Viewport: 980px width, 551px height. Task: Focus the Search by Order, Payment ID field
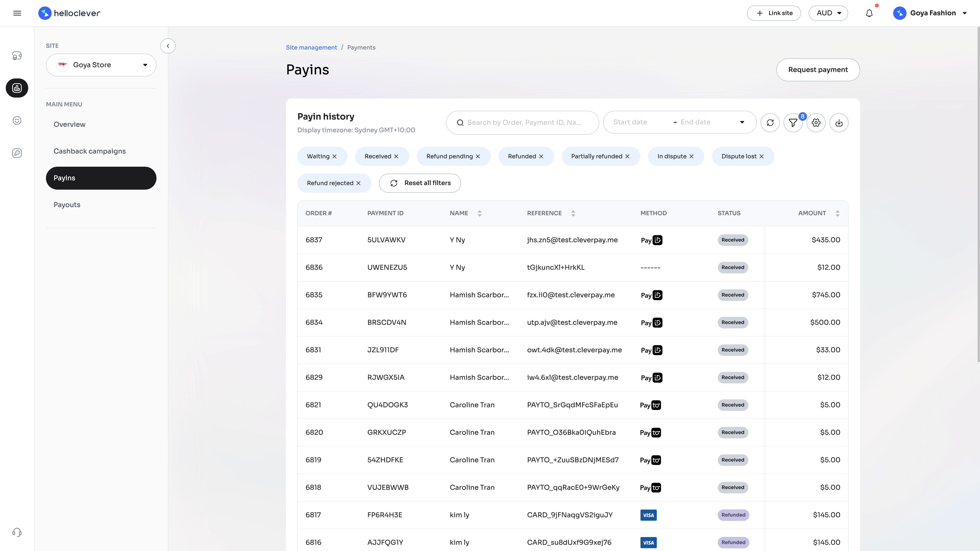pos(522,123)
